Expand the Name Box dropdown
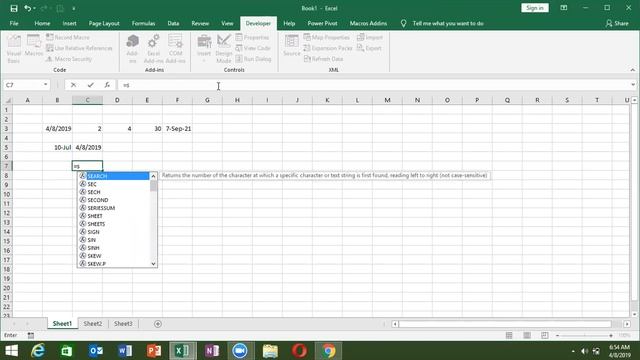640x360 pixels. (45, 84)
